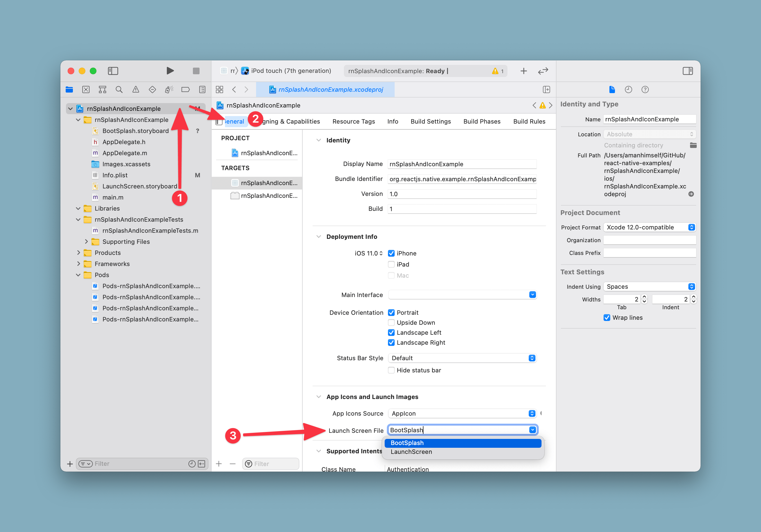Switch to Resource Tags tab
761x532 pixels.
point(354,121)
